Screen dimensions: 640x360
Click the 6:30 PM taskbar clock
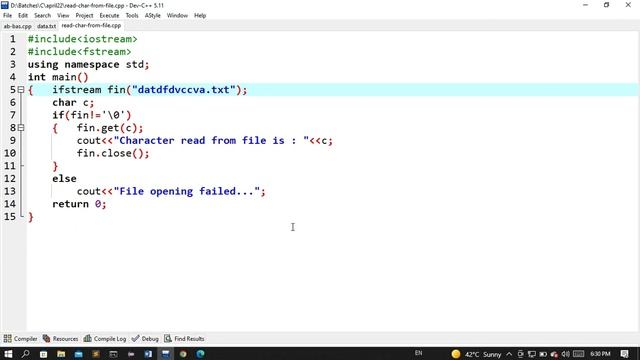coord(600,354)
